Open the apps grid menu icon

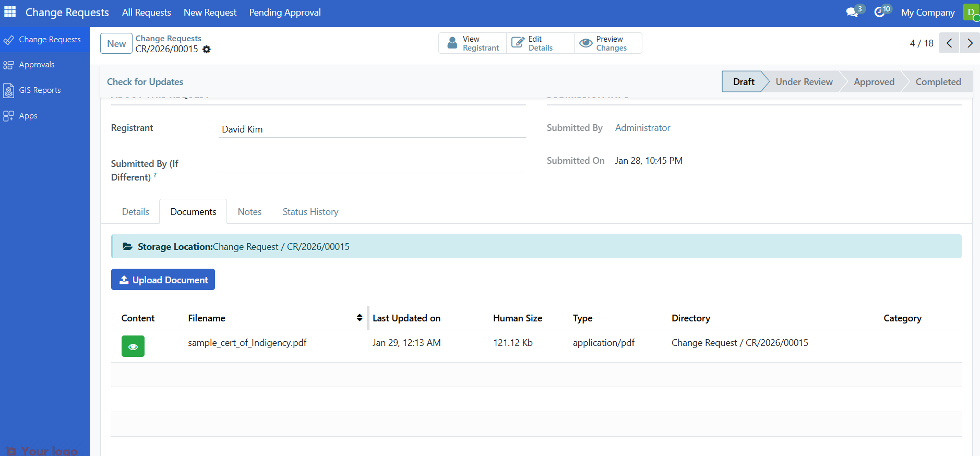click(x=10, y=12)
